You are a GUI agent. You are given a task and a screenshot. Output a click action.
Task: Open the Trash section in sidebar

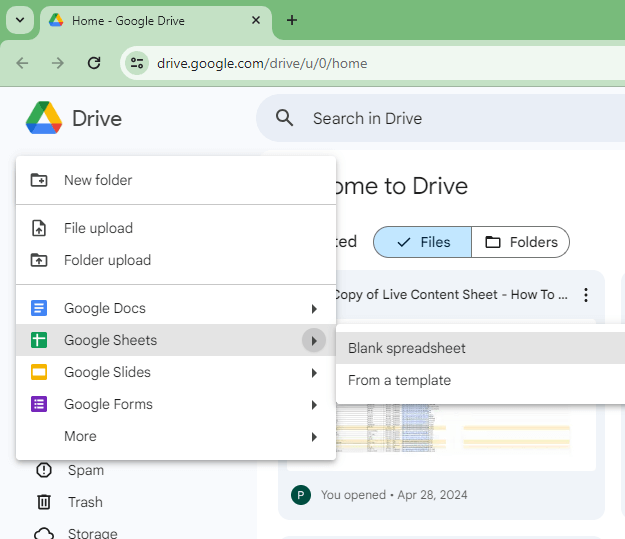(x=85, y=502)
